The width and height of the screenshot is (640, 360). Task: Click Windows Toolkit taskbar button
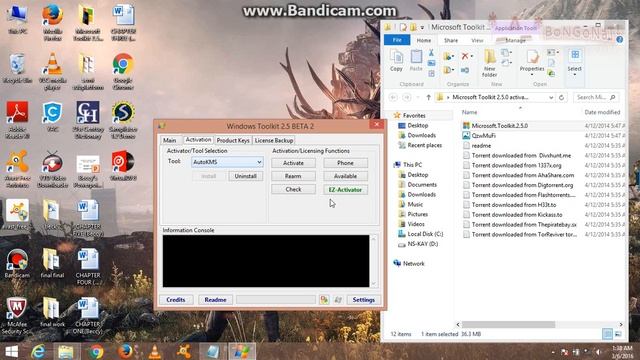pos(241,352)
